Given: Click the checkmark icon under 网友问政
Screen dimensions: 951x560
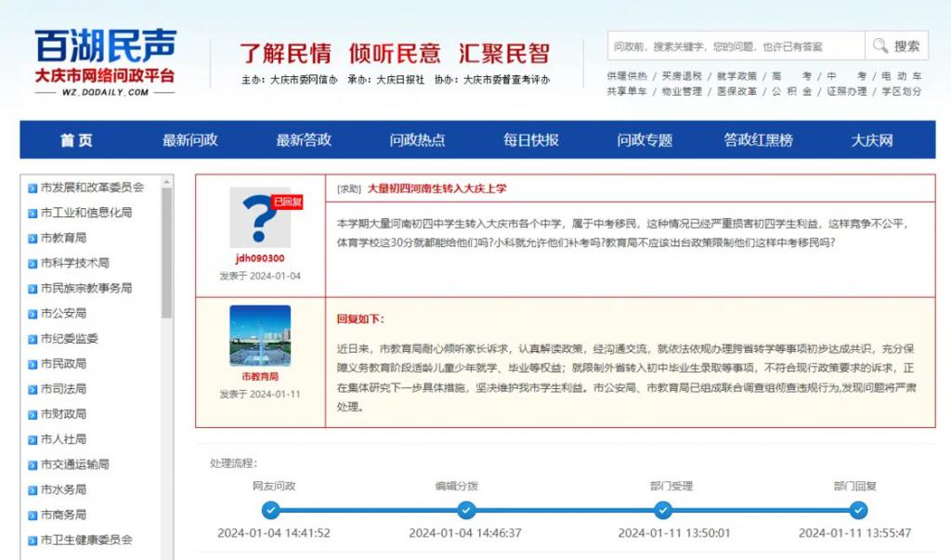Looking at the screenshot, I should pyautogui.click(x=270, y=510).
